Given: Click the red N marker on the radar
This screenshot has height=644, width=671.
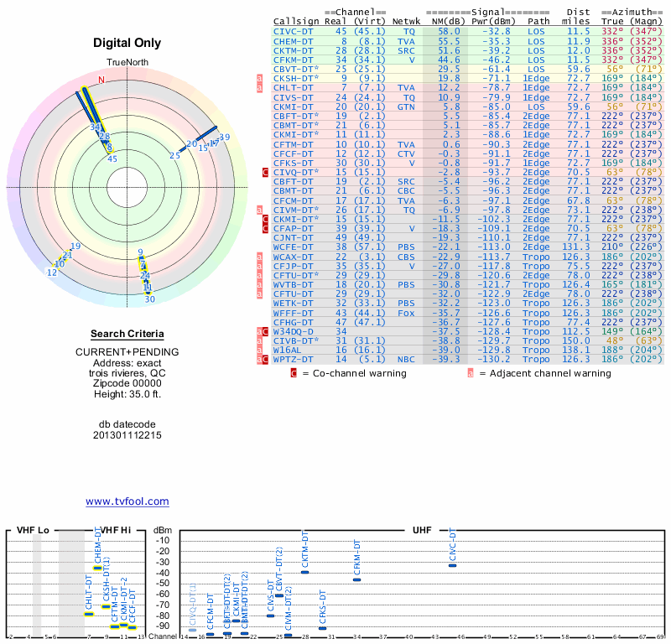Looking at the screenshot, I should point(101,80).
